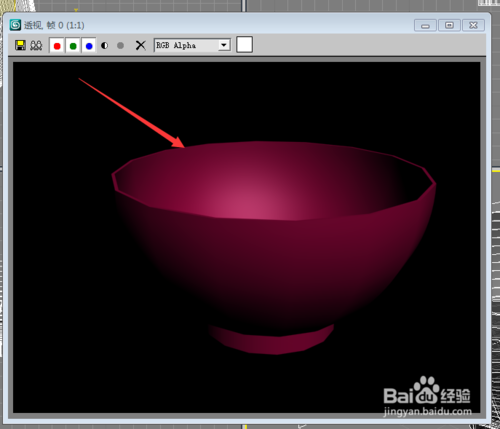Click the white color swatch

pyautogui.click(x=244, y=45)
